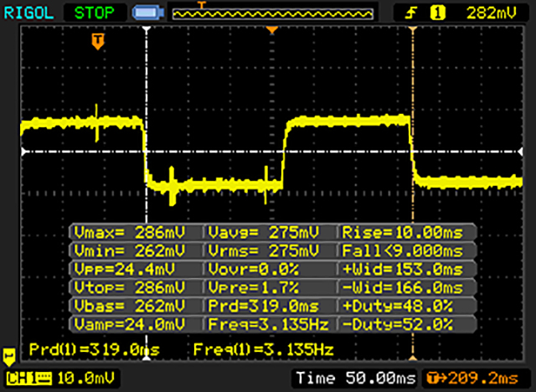
Task: Select the Vbas= 262mV measurement
Action: pyautogui.click(x=130, y=306)
